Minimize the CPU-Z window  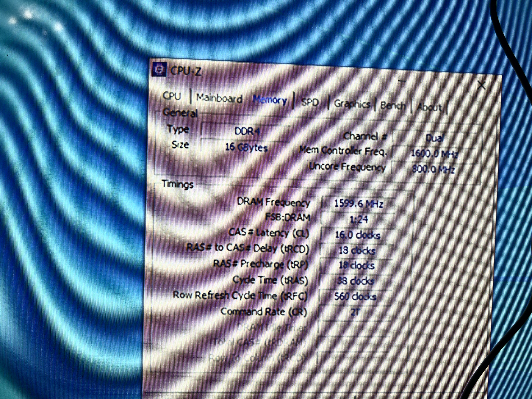click(402, 81)
